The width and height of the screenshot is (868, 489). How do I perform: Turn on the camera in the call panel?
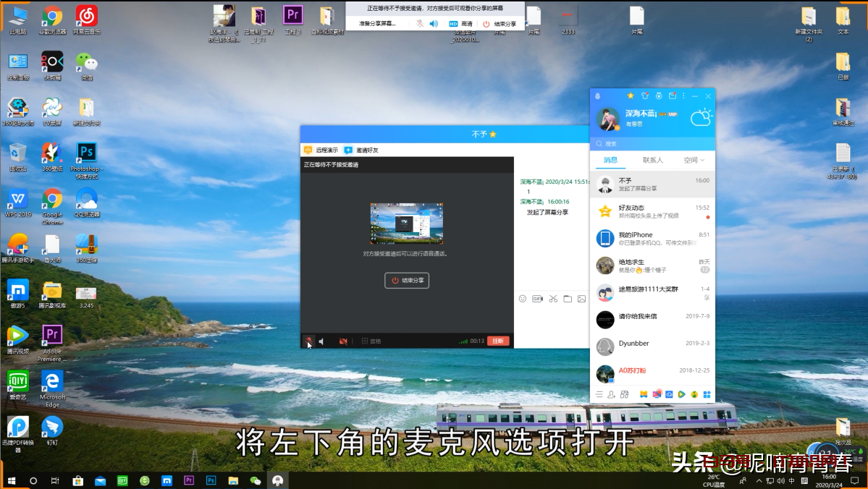(x=343, y=341)
